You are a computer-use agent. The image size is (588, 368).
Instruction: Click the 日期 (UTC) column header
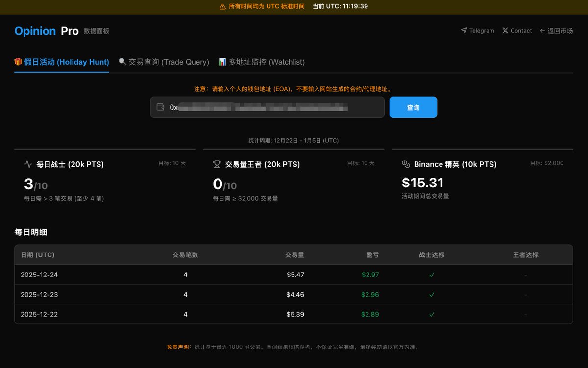[x=38, y=255]
